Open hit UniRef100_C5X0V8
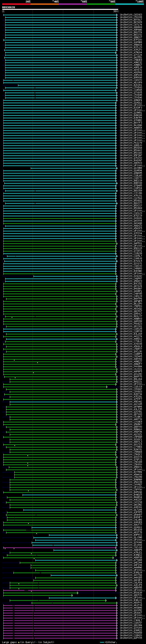Viewport: 146px width, 644px height. click(131, 17)
